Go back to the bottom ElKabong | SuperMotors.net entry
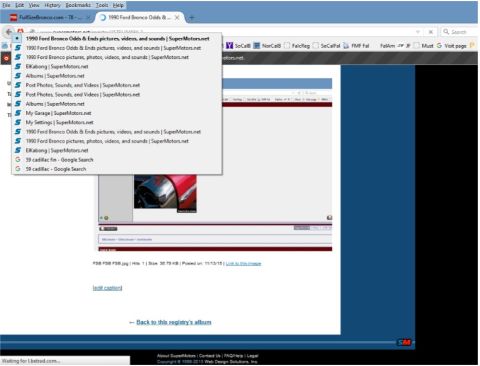480x366 pixels. coord(117,151)
